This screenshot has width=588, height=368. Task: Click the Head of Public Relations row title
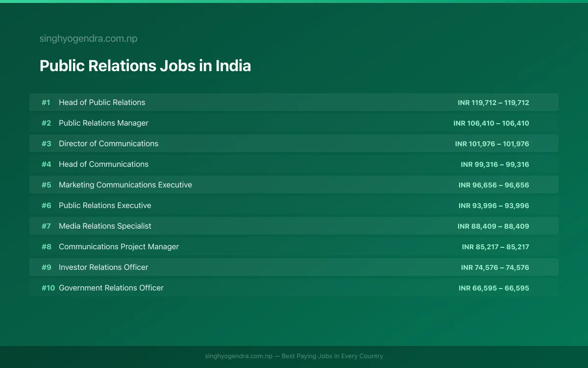[102, 103]
